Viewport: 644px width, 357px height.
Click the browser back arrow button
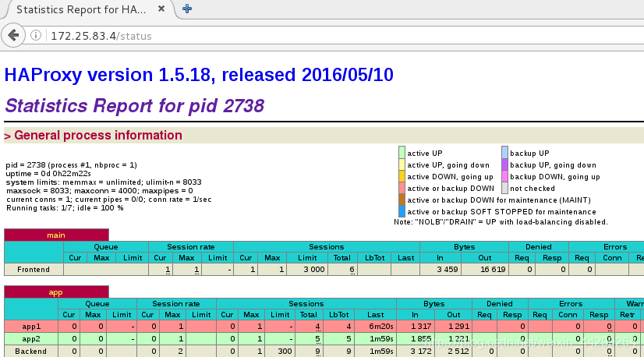pos(13,35)
